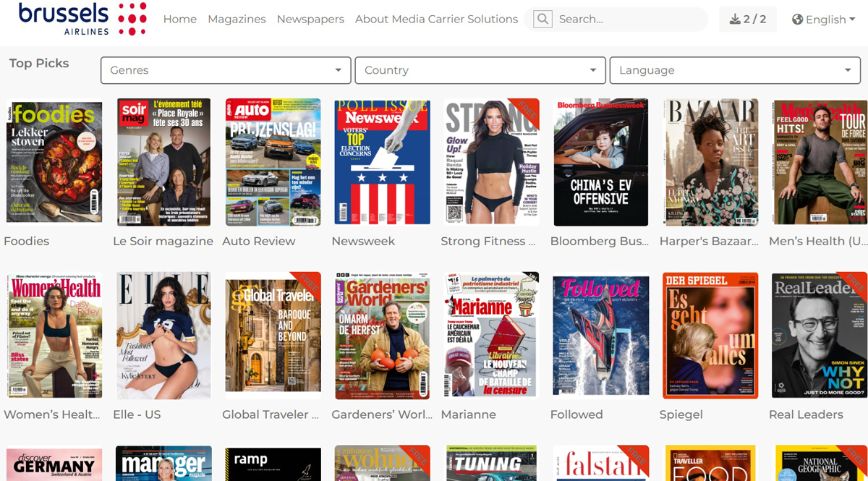Open the Magazines menu
Viewport: 868px width, 481px height.
point(237,20)
